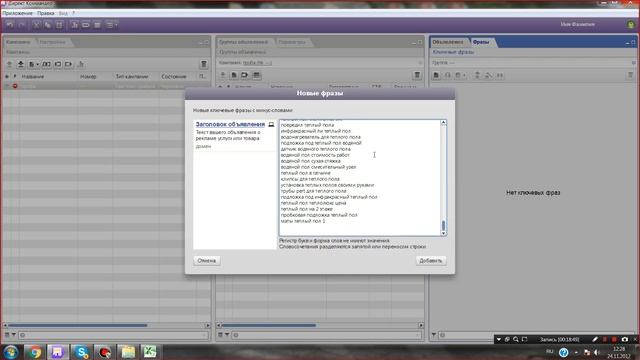Select the phrase 'водяной пол сухая стяжка'
Viewport: 640px width, 360px height.
[x=311, y=161]
